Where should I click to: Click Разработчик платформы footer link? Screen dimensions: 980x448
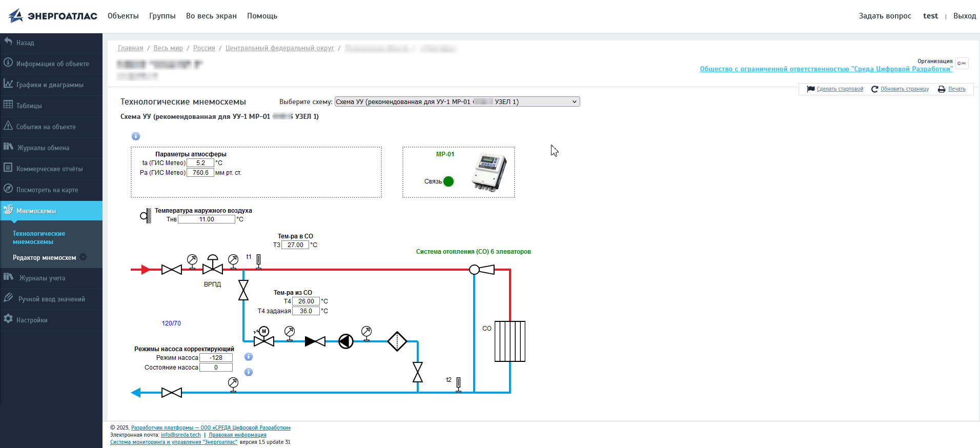(x=211, y=427)
